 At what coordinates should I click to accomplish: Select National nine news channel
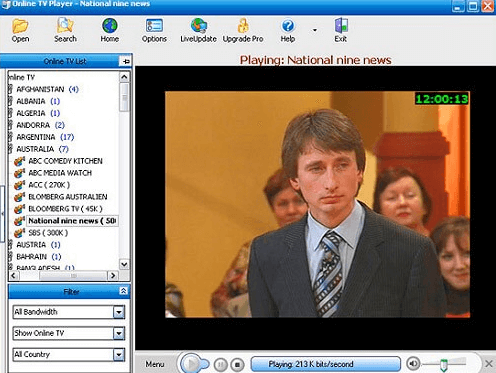[x=72, y=221]
